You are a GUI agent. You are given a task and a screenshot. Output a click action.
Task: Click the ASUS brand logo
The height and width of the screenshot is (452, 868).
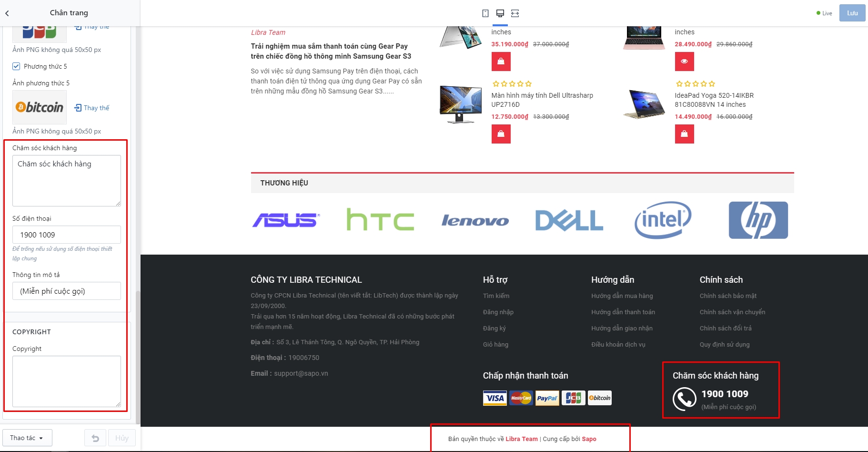click(x=286, y=220)
